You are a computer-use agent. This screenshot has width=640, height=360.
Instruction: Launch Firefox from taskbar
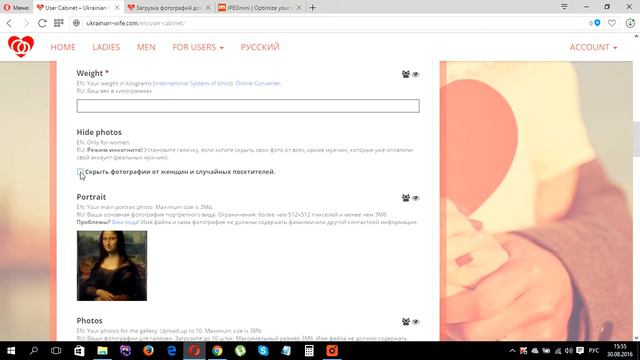tap(148, 351)
